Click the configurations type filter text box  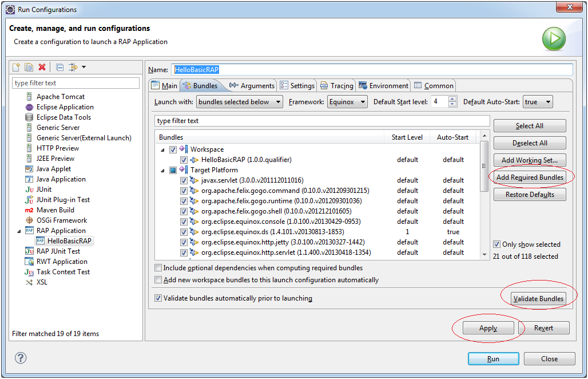[76, 83]
